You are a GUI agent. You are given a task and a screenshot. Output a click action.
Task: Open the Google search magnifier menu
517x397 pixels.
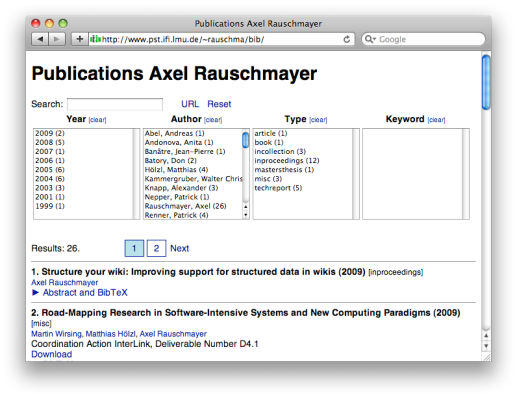point(370,39)
